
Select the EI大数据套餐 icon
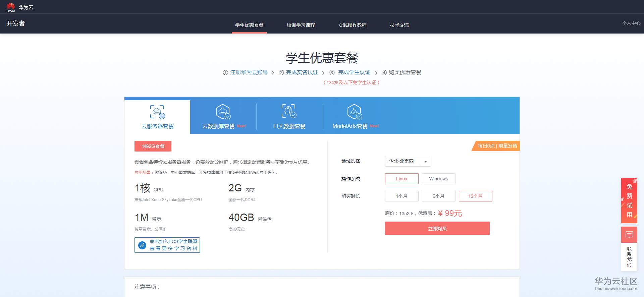pos(289,111)
